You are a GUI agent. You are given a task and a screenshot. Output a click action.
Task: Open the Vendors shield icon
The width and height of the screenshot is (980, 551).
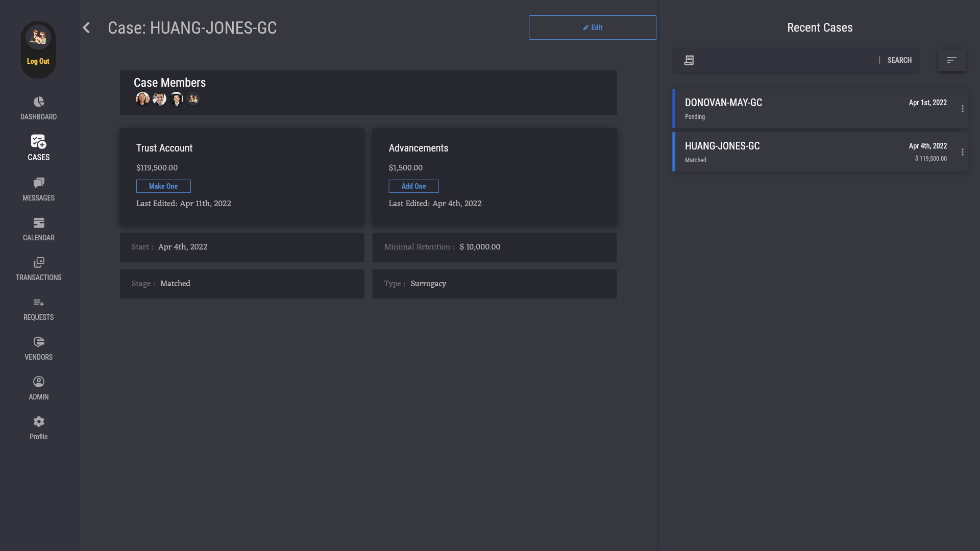point(39,342)
